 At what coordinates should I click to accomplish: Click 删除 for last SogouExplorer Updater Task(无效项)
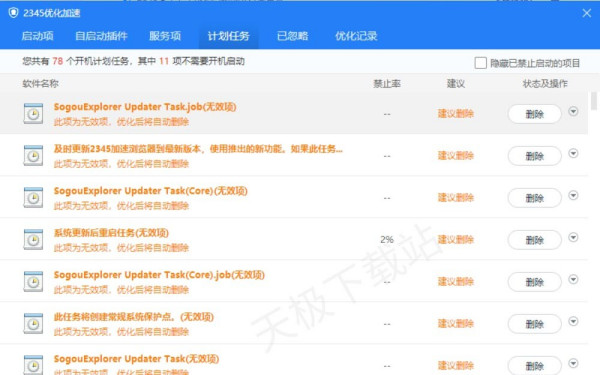point(535,366)
